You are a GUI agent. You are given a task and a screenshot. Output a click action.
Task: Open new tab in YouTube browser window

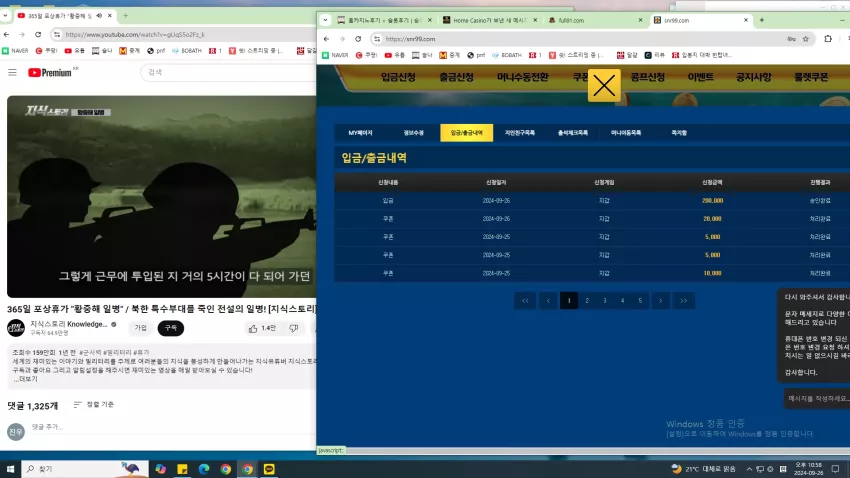coord(125,16)
